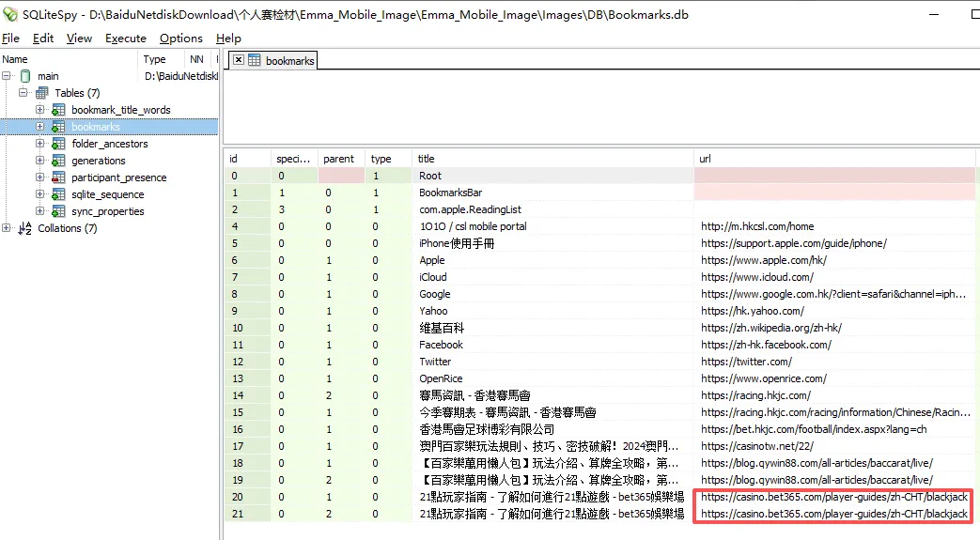Click the participant_presence table icon
The image size is (980, 540).
coord(58,177)
